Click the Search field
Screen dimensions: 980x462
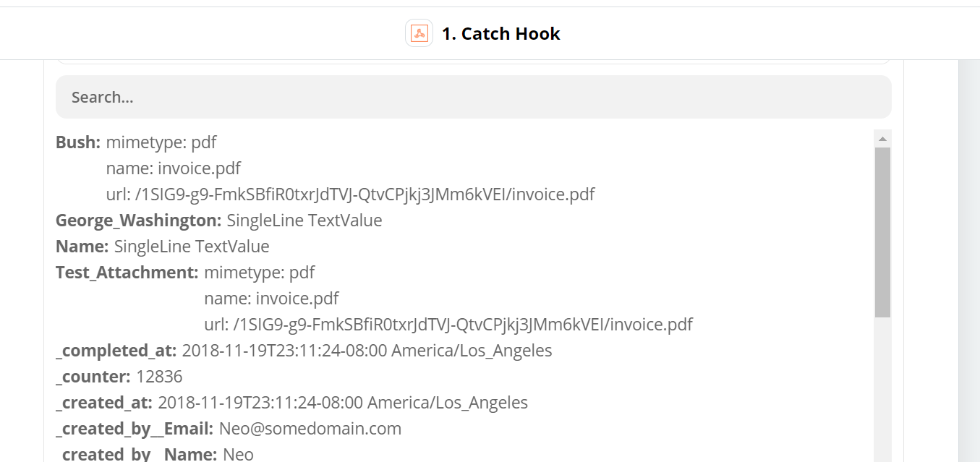[474, 97]
